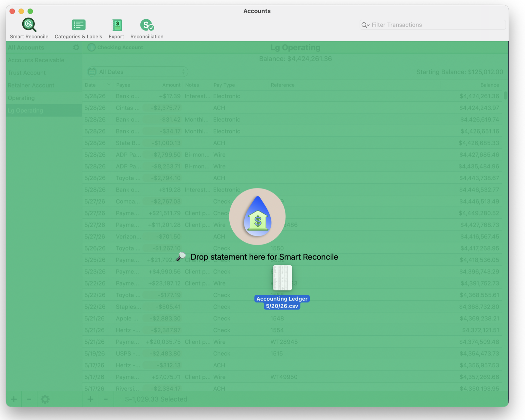Screen dimensions: 525x420
Task: Sort by the Payee column header
Action: [123, 85]
